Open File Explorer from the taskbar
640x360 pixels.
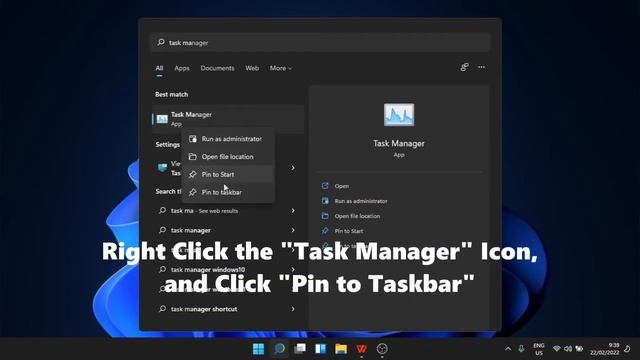coord(341,349)
